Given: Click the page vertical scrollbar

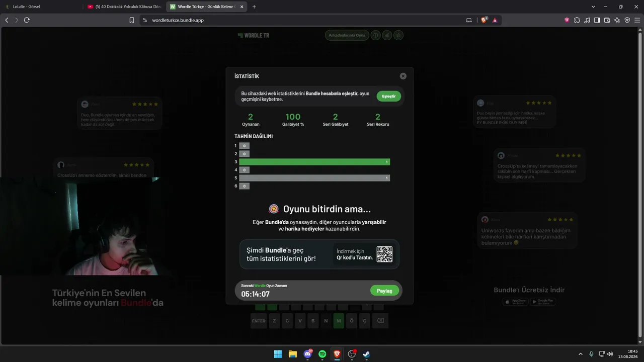Looking at the screenshot, I should [x=640, y=186].
